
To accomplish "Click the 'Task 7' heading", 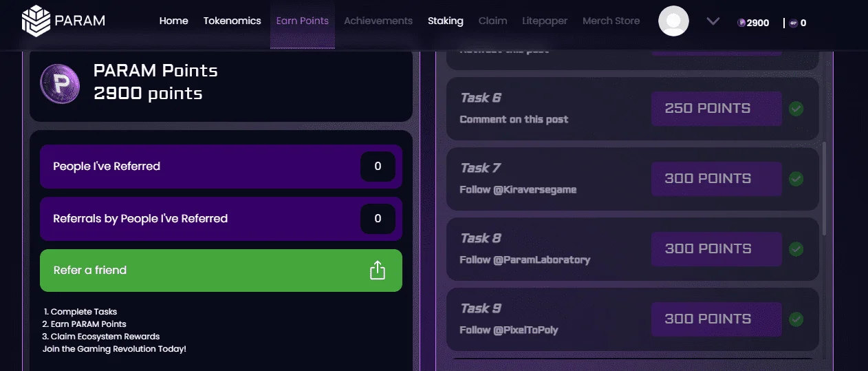I will (x=480, y=168).
